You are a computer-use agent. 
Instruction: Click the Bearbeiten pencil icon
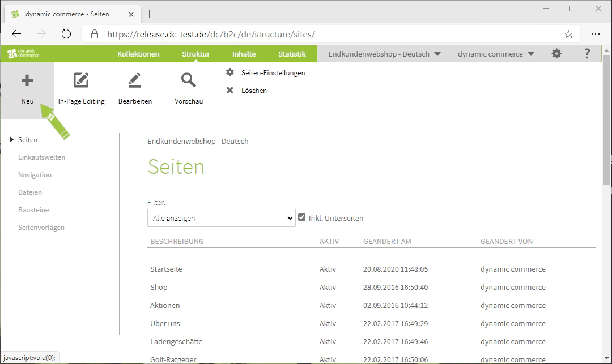coord(135,80)
